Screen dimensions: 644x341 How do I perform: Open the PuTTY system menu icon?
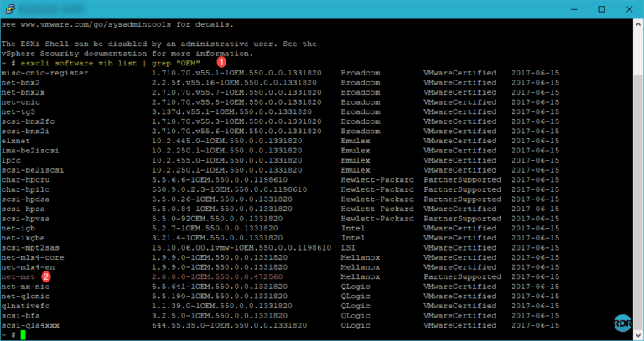10,8
